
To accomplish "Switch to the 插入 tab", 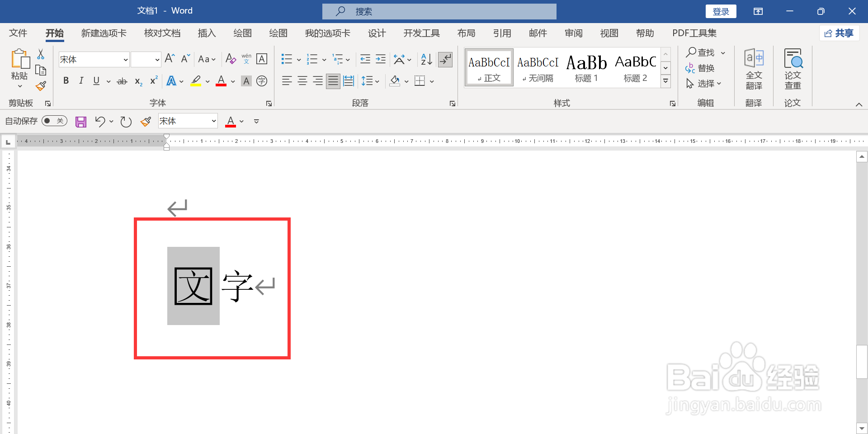I will click(x=207, y=33).
